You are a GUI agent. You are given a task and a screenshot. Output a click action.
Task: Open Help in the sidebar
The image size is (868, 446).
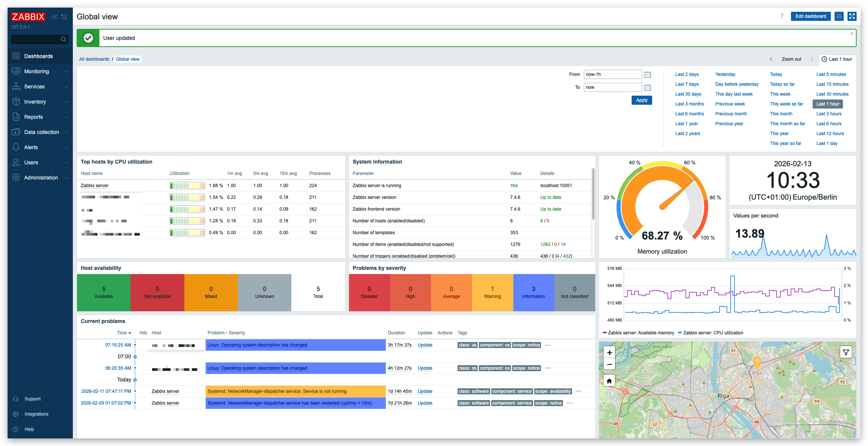coord(29,429)
